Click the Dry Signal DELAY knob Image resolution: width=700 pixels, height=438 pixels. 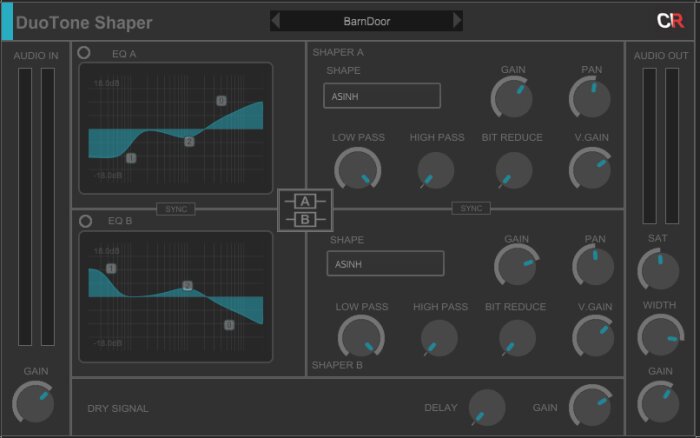tap(487, 408)
